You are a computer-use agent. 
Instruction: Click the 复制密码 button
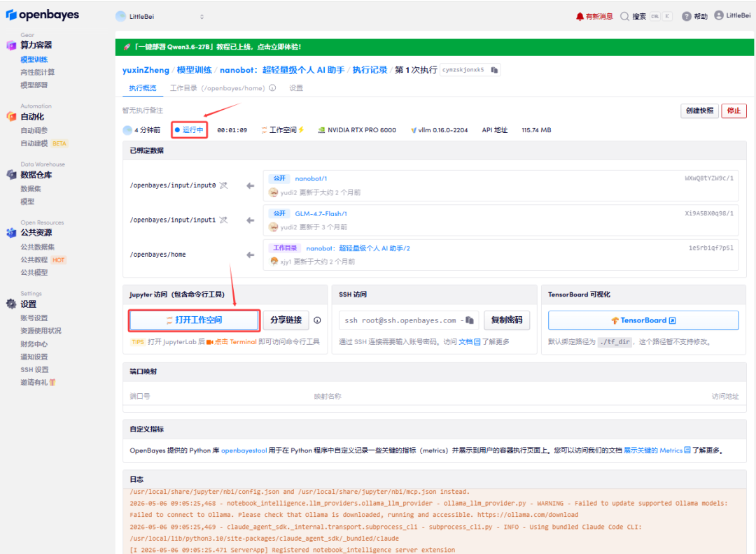tap(507, 320)
